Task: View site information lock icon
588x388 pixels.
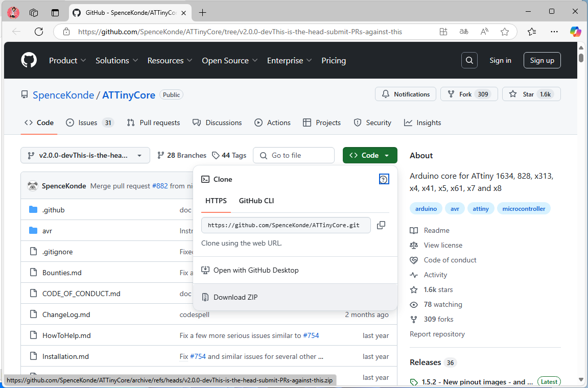Action: 66,32
